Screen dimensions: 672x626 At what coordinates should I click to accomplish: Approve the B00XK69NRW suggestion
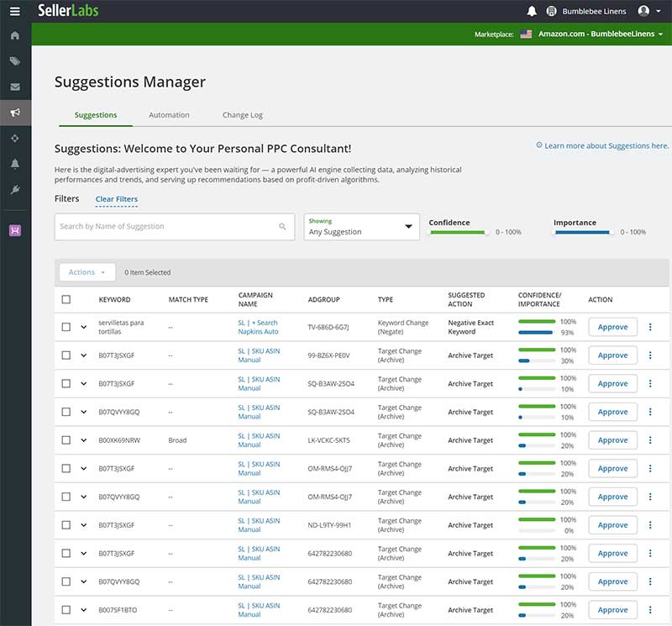pos(612,440)
